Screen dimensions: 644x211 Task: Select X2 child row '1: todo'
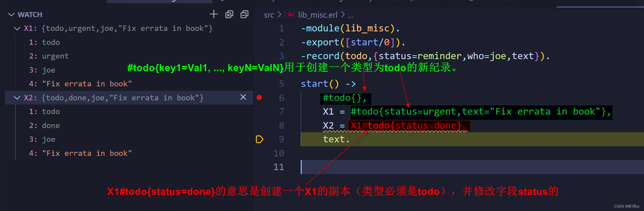tap(129, 112)
